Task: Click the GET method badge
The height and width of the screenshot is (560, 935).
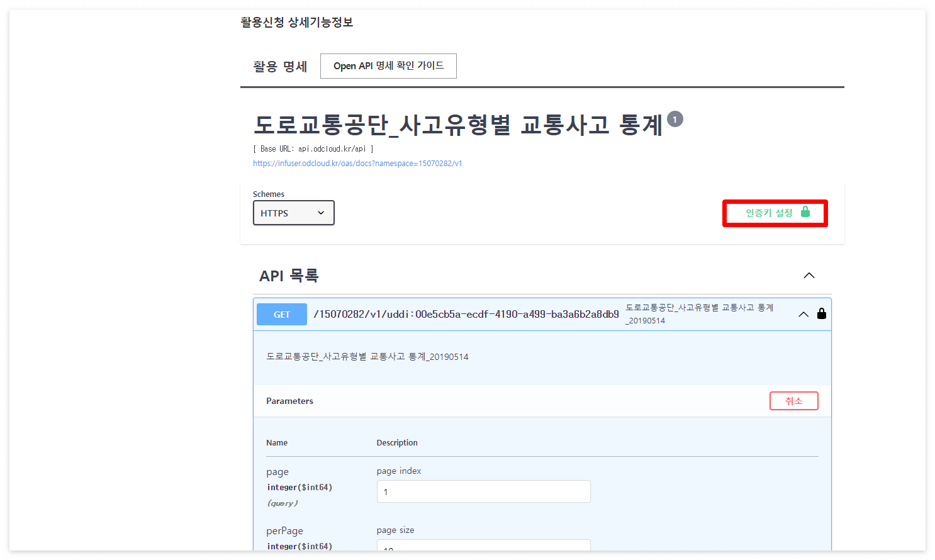Action: click(282, 315)
